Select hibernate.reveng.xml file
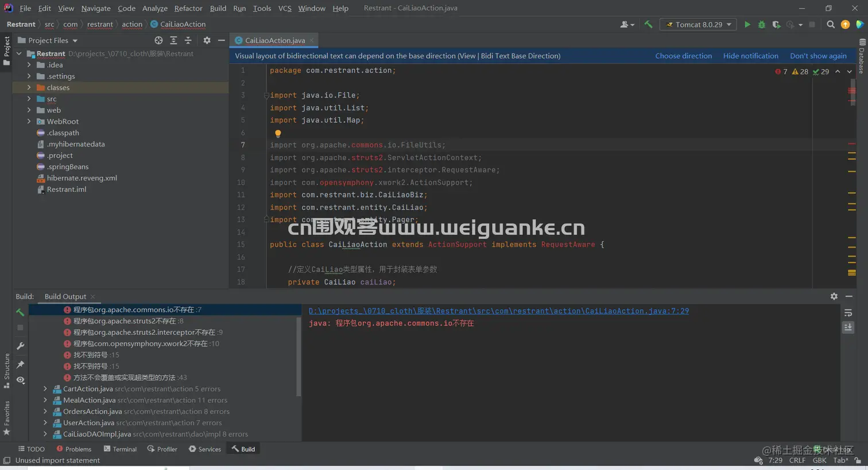The image size is (868, 470). coord(82,178)
